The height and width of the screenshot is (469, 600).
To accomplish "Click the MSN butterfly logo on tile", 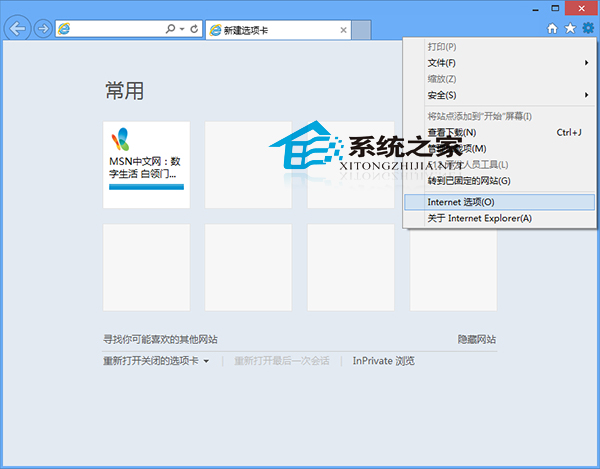I will (120, 140).
